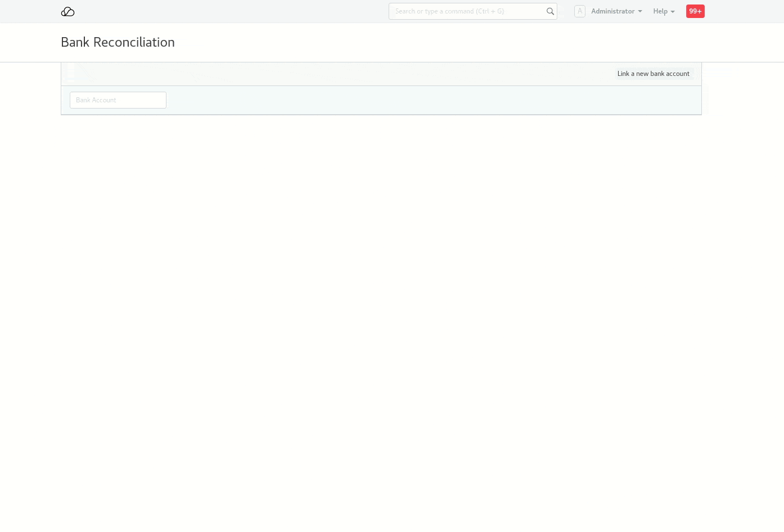The height and width of the screenshot is (532, 784).
Task: Open the Administrator user menu
Action: pyautogui.click(x=613, y=11)
